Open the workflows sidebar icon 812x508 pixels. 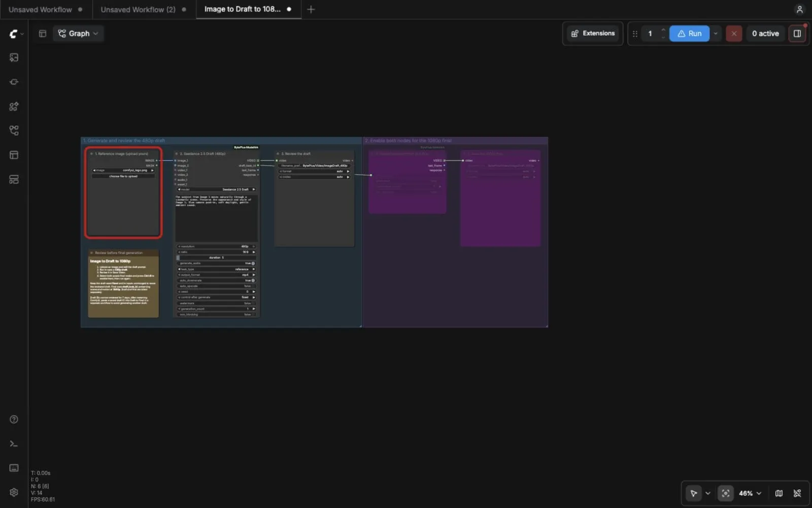(x=14, y=131)
